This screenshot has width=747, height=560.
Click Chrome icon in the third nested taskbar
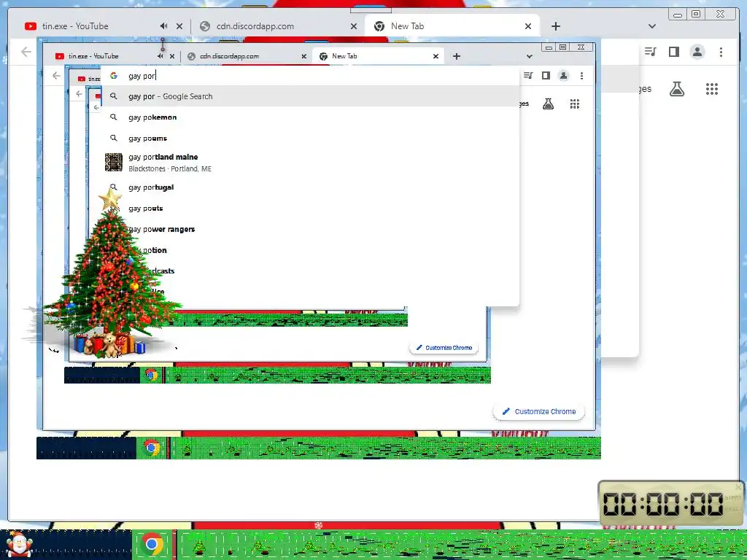152,376
